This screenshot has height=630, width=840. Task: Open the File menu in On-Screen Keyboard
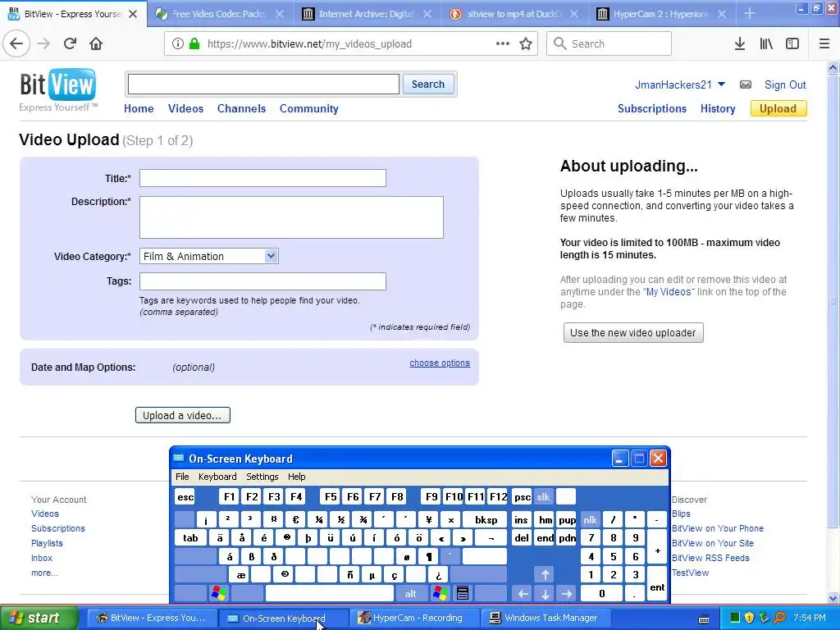(x=182, y=477)
